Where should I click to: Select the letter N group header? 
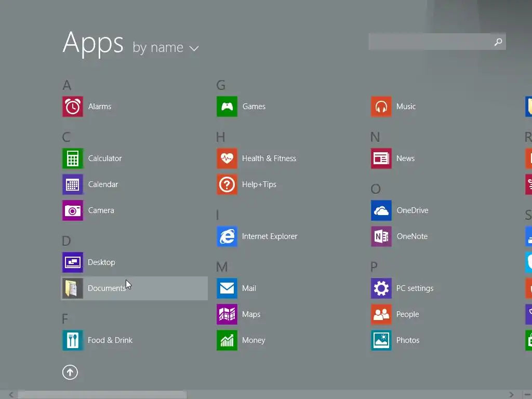click(375, 137)
